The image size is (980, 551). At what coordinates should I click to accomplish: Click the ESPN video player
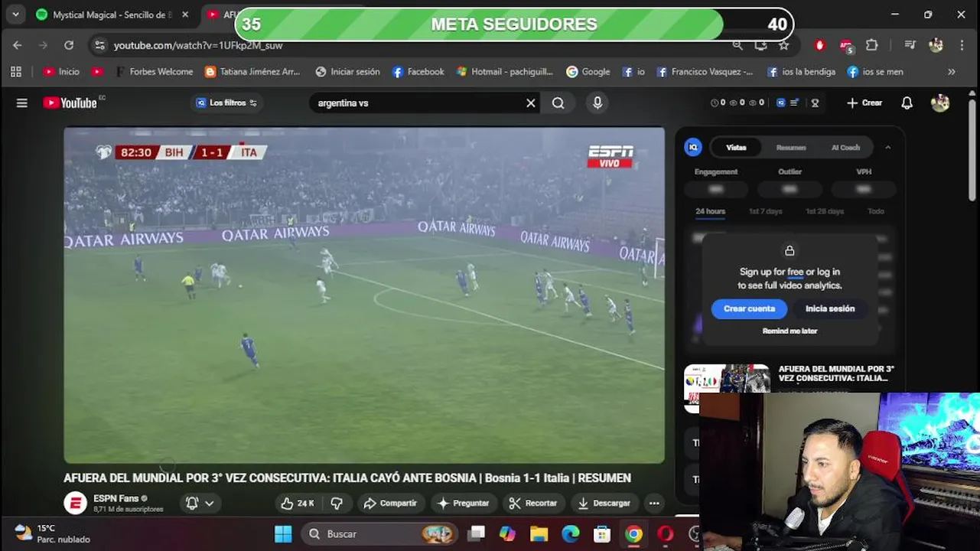364,295
